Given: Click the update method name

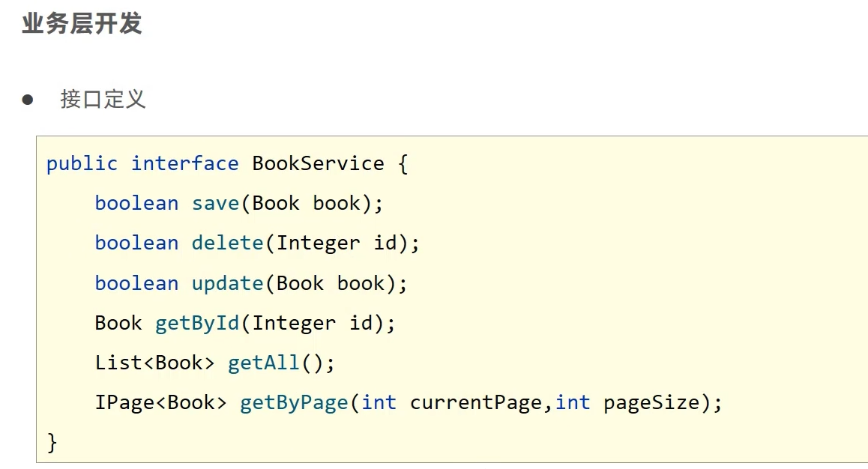Looking at the screenshot, I should [x=227, y=283].
